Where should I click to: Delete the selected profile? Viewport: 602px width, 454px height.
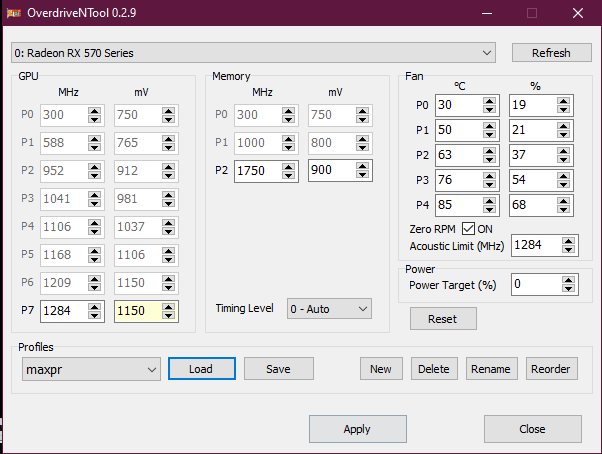pos(434,369)
